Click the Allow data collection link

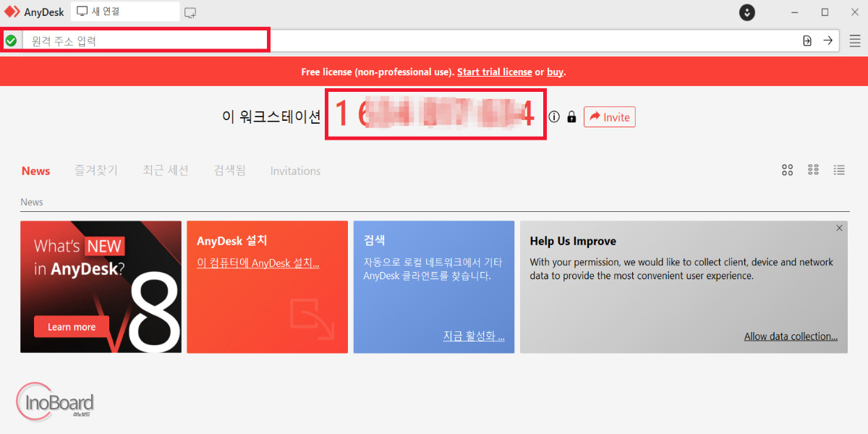tap(791, 336)
